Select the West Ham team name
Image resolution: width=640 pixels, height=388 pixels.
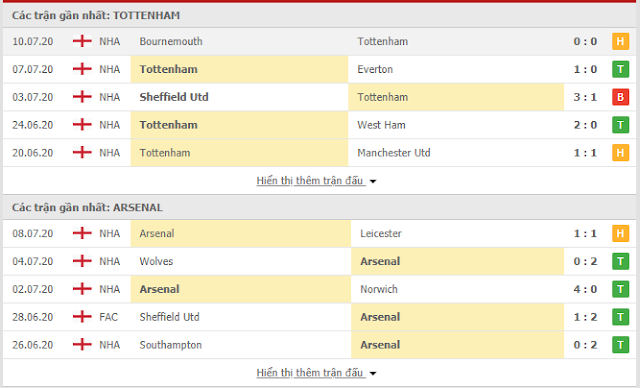pyautogui.click(x=381, y=125)
